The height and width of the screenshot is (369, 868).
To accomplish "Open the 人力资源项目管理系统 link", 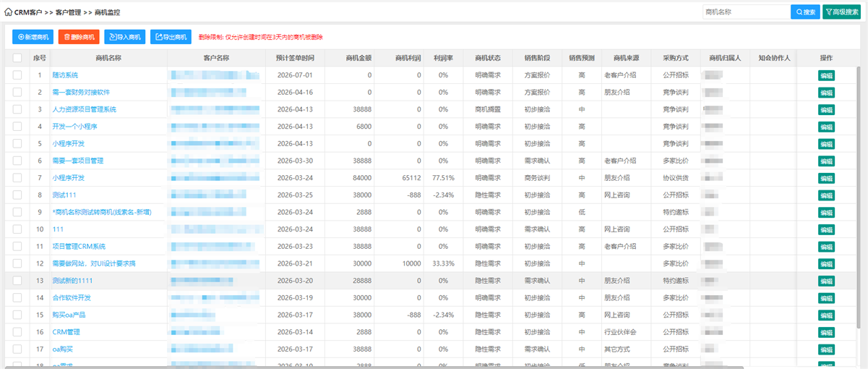I will coord(84,109).
